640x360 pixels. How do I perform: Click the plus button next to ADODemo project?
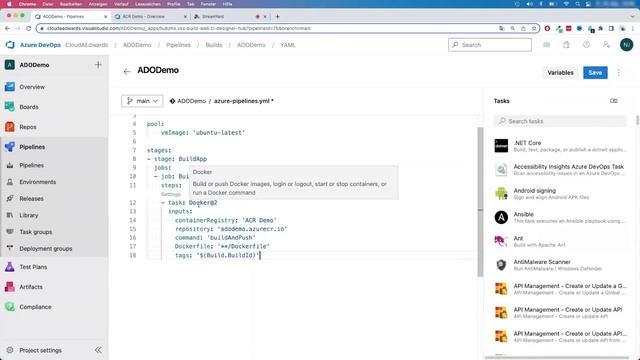(x=98, y=64)
